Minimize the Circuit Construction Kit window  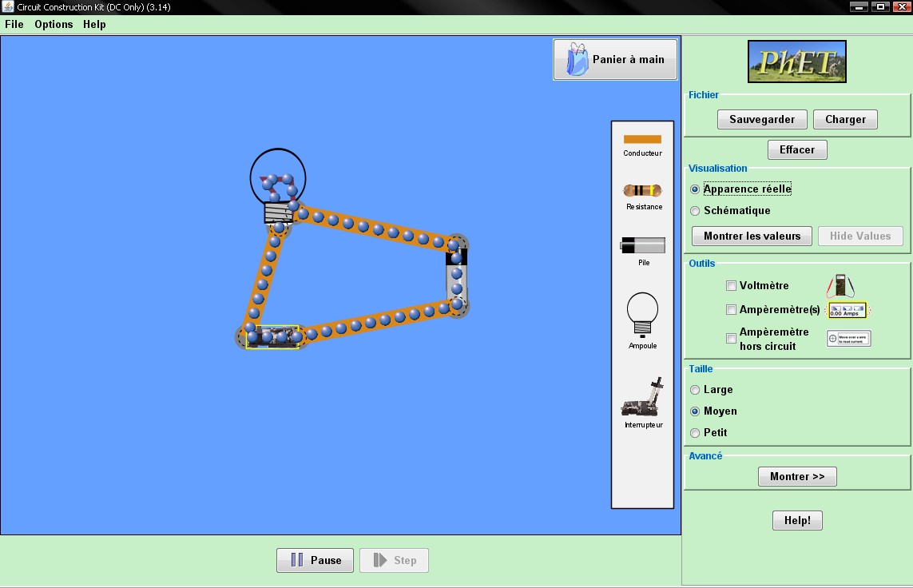[859, 7]
